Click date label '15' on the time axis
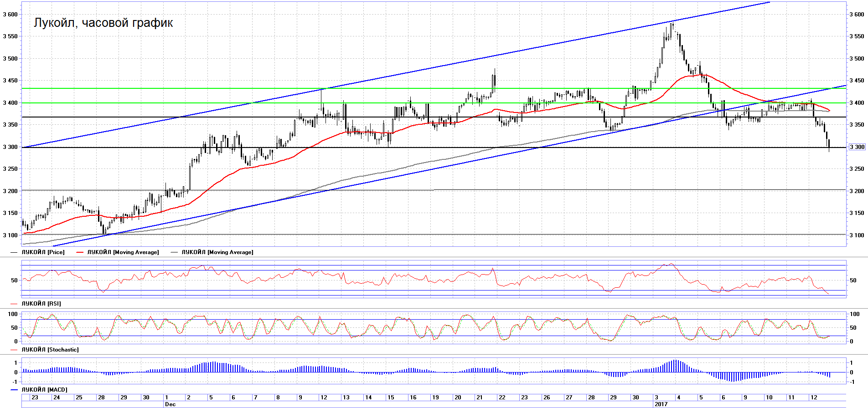868x408 pixels. pos(391,398)
